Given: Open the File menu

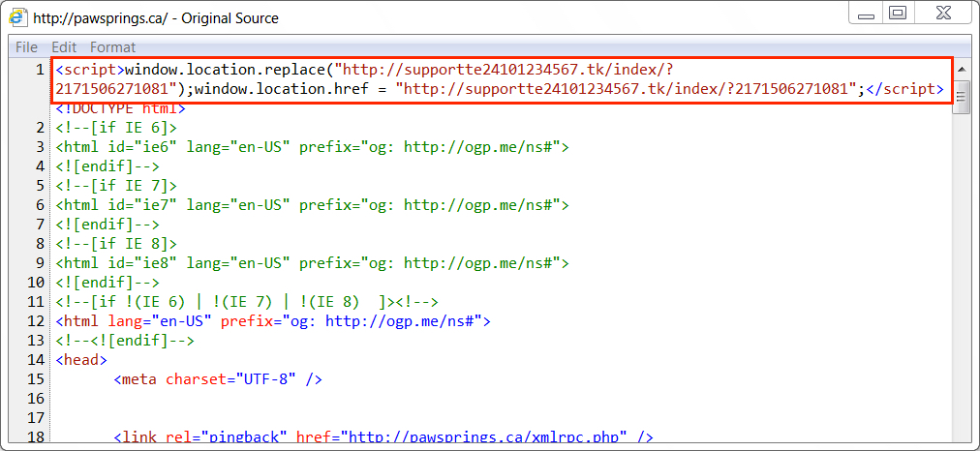Looking at the screenshot, I should coord(26,47).
